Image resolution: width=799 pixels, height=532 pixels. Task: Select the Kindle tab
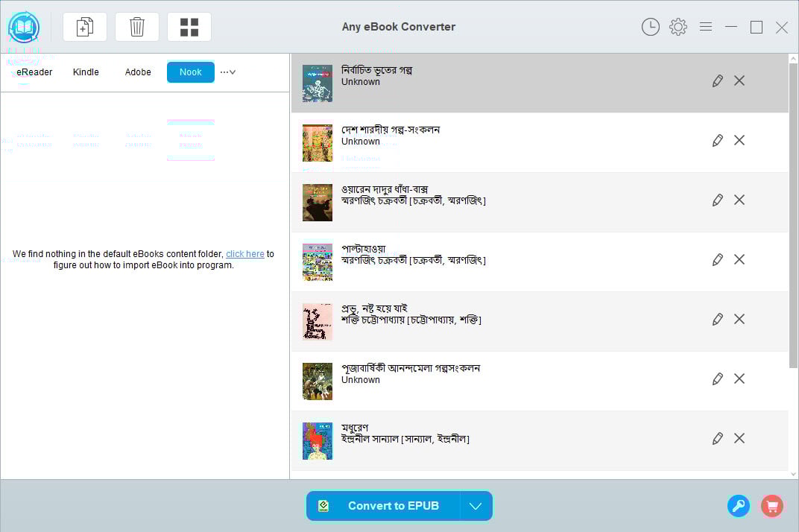click(x=86, y=72)
